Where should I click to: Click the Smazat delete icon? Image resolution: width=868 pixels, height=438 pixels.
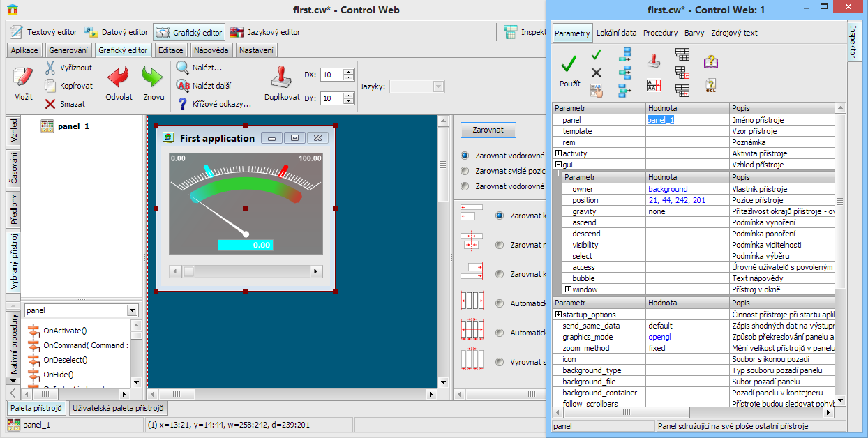pos(50,104)
